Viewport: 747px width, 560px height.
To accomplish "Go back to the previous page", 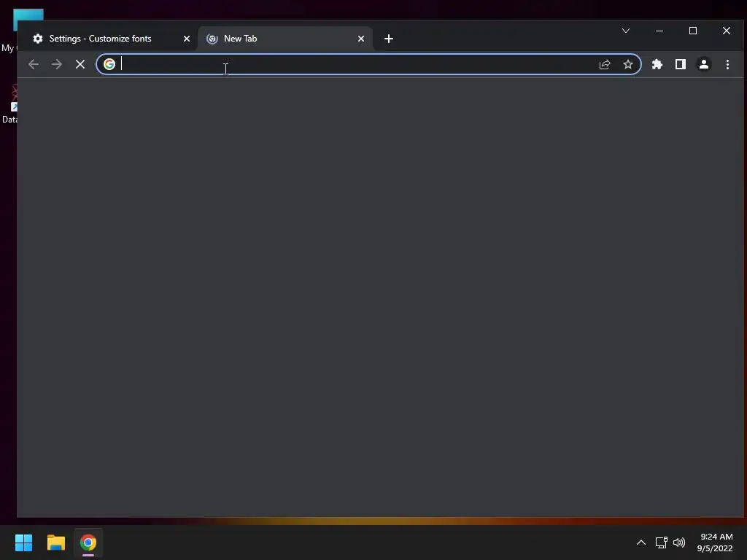I will point(34,64).
